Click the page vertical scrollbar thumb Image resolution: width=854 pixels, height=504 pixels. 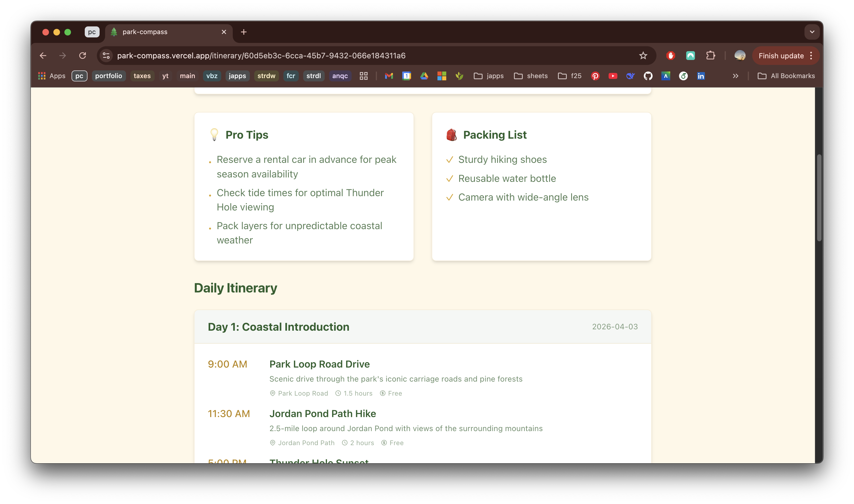[819, 198]
